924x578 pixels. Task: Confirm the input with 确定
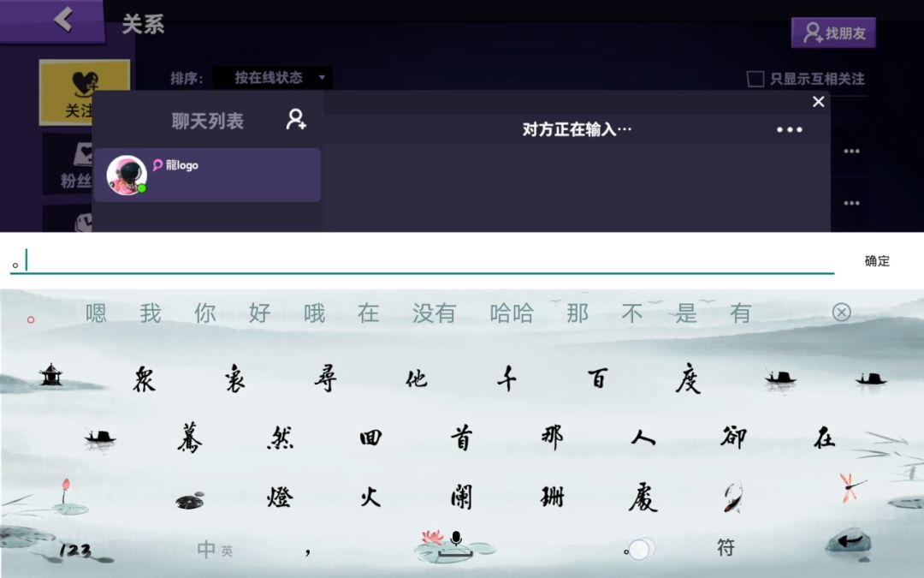(x=877, y=260)
